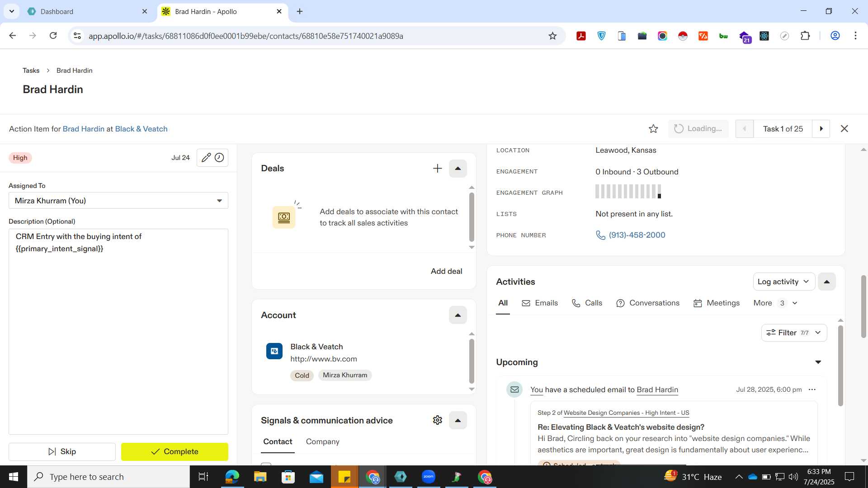Collapse the Deals section
The width and height of the screenshot is (868, 488).
tap(458, 169)
